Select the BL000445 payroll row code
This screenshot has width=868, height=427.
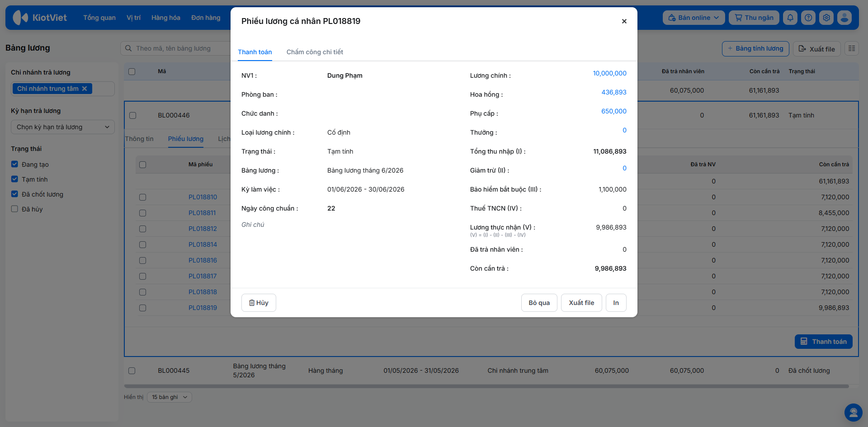click(174, 371)
